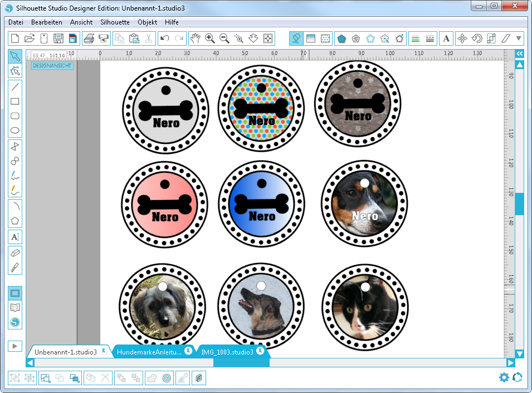
Task: Expand the play arrow panel at left bottom
Action: 15,346
